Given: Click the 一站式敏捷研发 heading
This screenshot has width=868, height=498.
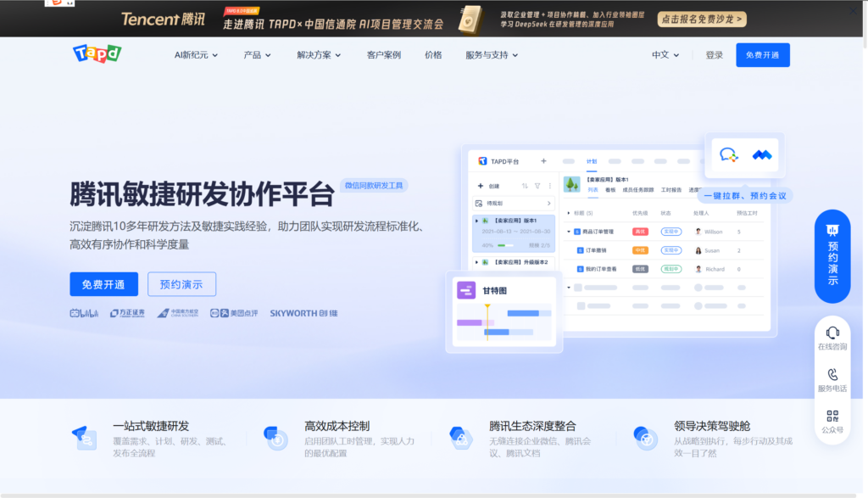Looking at the screenshot, I should (151, 426).
